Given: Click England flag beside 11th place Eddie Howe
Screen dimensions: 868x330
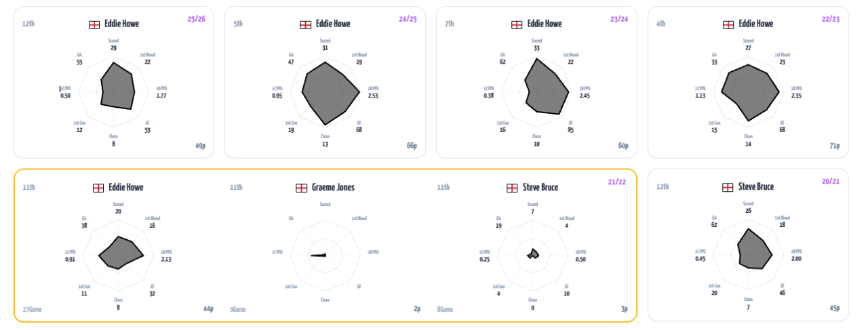Looking at the screenshot, I should 98,188.
